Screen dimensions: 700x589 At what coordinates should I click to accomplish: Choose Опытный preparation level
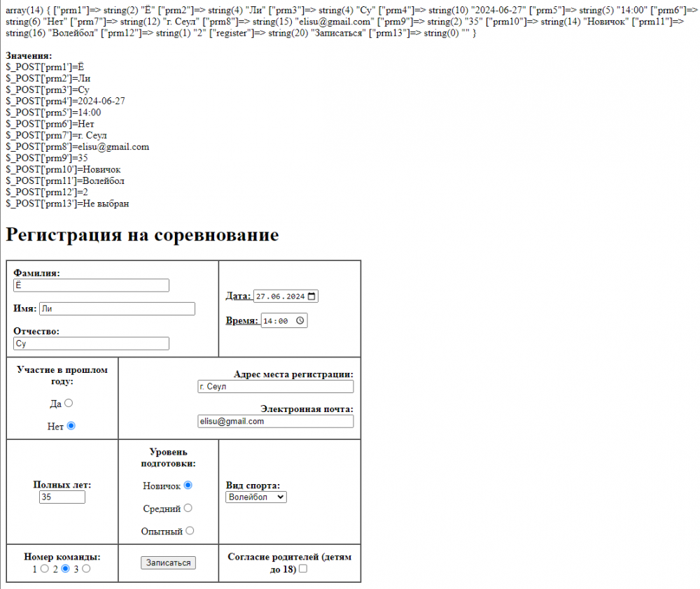[x=190, y=530]
